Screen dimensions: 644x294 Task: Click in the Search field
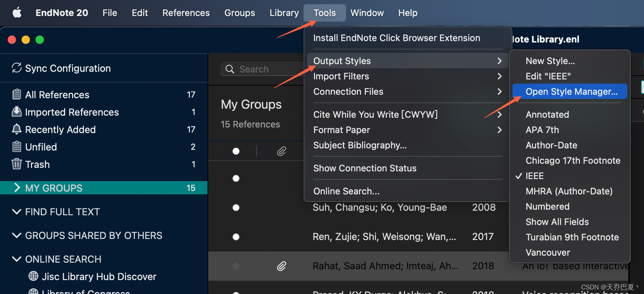point(263,69)
